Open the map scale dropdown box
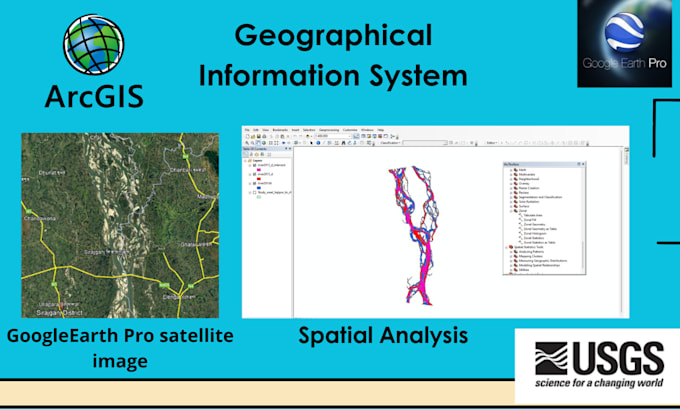The height and width of the screenshot is (409, 680). [333, 136]
